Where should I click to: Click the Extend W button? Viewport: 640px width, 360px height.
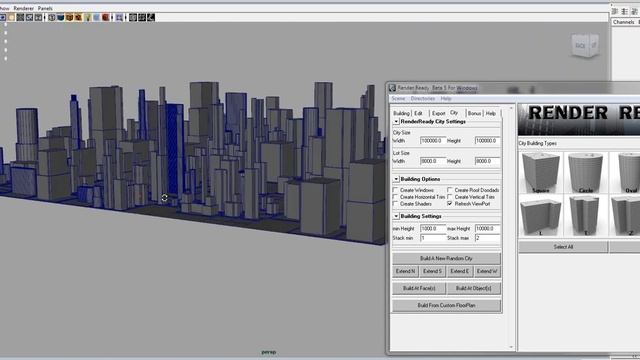point(487,271)
